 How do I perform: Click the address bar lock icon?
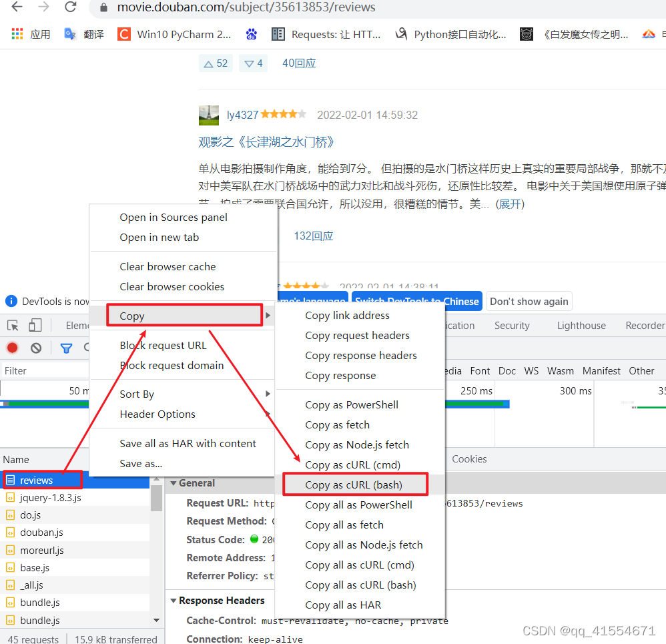[x=103, y=7]
